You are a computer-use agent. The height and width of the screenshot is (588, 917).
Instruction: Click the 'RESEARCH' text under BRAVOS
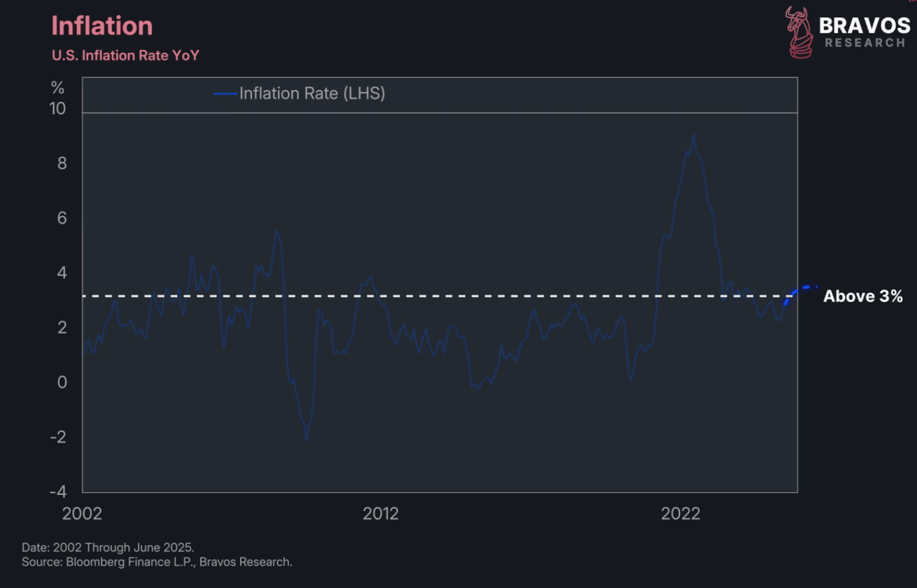click(x=865, y=43)
